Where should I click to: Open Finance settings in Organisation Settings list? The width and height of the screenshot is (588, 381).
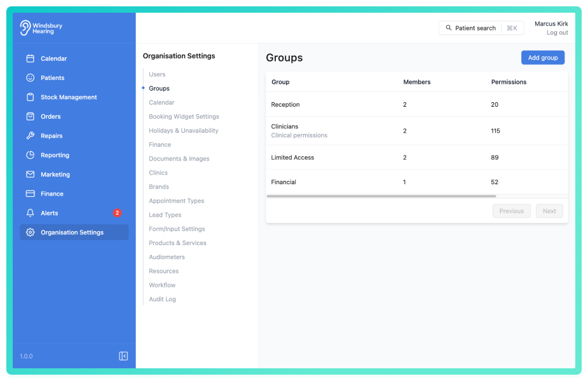[x=160, y=145]
